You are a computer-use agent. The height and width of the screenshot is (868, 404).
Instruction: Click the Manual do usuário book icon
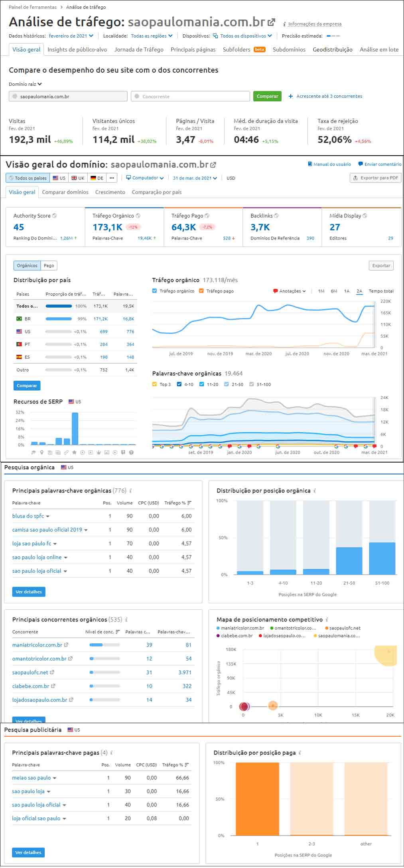pyautogui.click(x=310, y=164)
